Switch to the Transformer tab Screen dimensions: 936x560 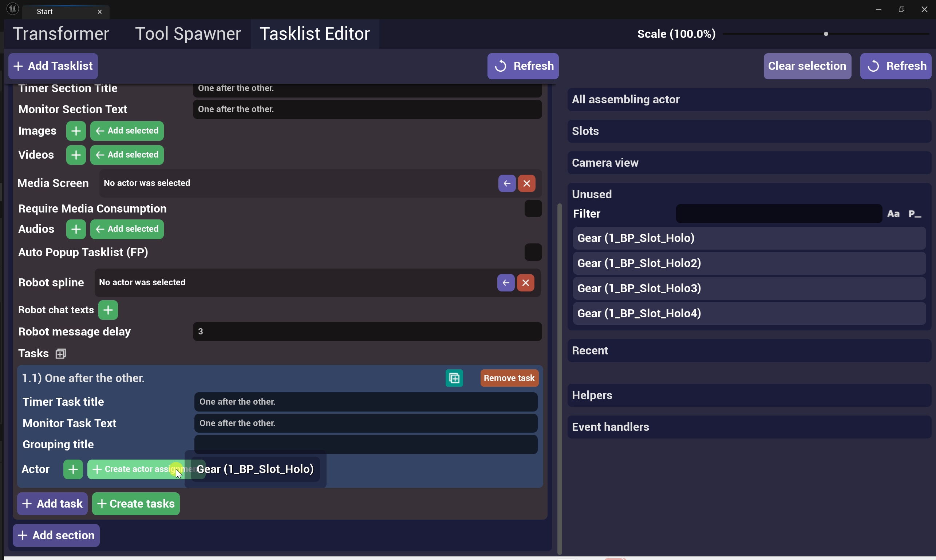61,34
